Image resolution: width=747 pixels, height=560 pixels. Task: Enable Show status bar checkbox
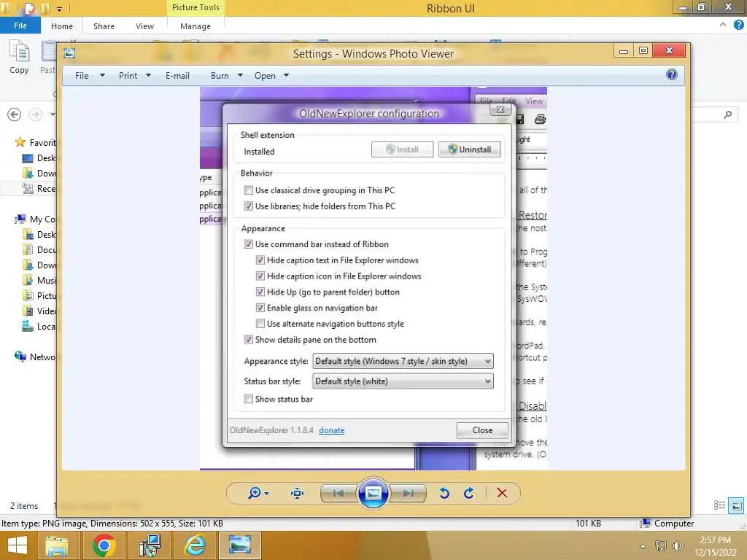point(248,399)
